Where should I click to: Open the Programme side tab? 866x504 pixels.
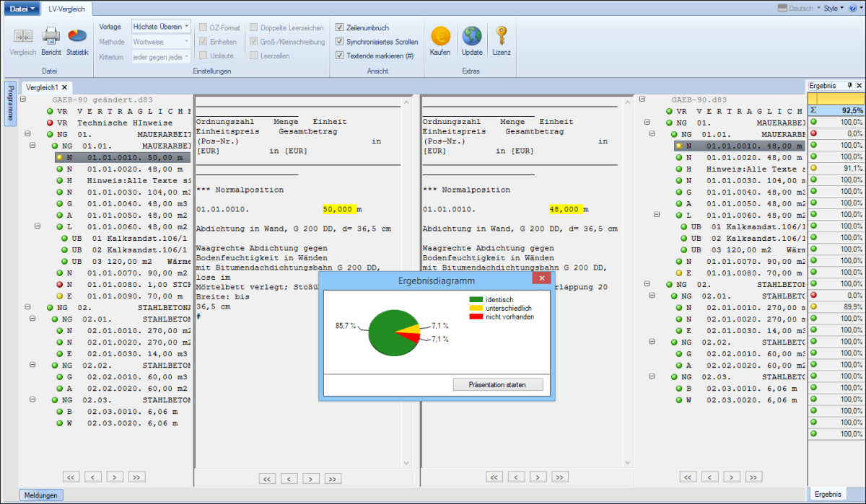pos(10,104)
